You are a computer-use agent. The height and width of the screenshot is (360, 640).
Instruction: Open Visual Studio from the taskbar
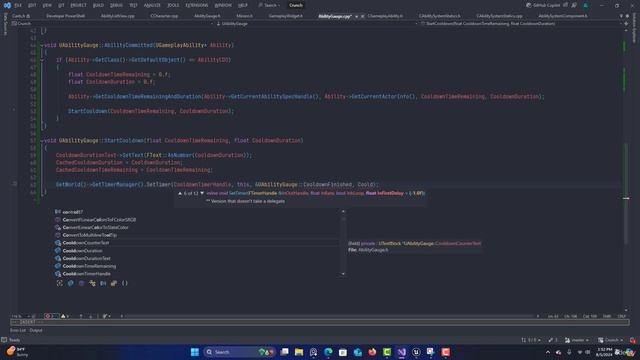coord(402,352)
